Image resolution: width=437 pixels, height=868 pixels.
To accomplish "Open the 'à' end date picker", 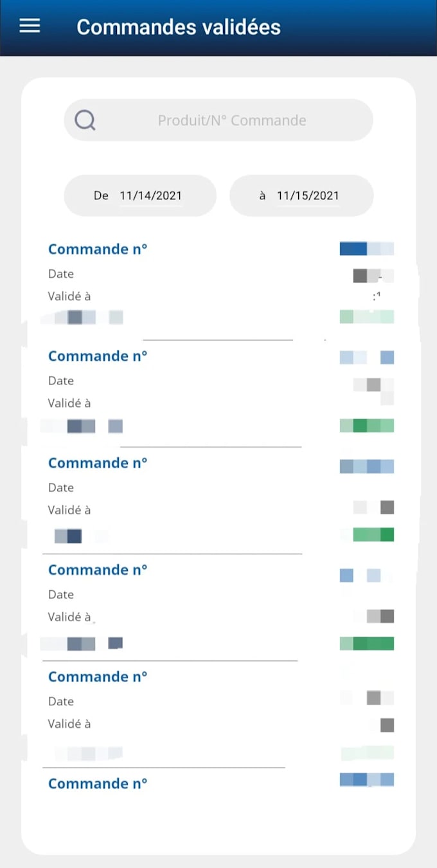I will 301,195.
